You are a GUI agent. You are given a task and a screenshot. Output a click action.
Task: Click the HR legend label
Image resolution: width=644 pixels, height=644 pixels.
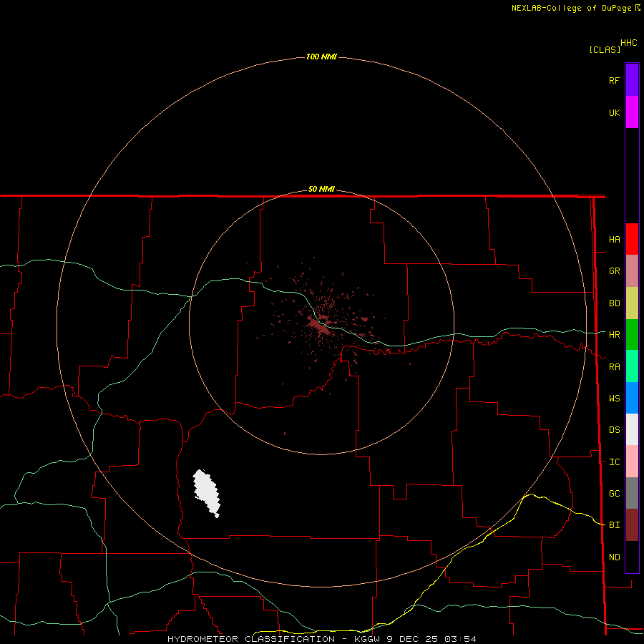point(614,335)
